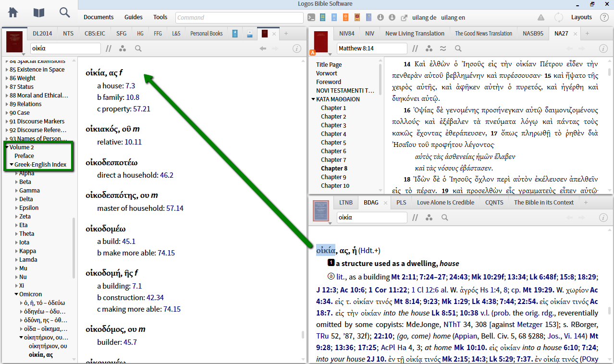Open parallel resources in BDAG panel
The height and width of the screenshot is (364, 614).
pyautogui.click(x=415, y=218)
